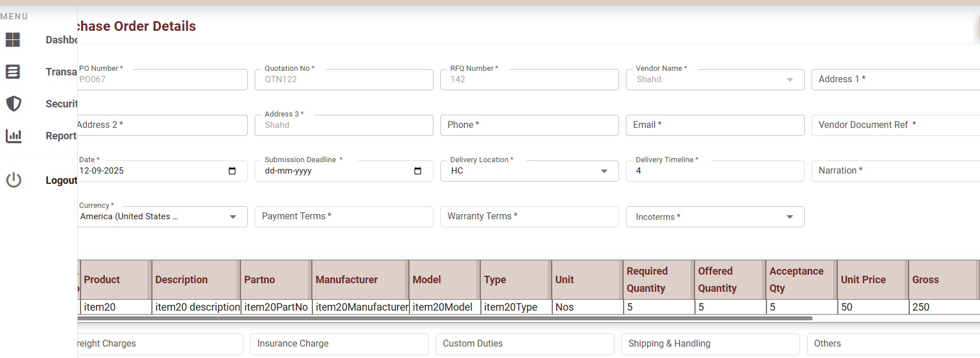Open the Reports menu item
Viewport: 980px width, 358px height.
point(61,136)
